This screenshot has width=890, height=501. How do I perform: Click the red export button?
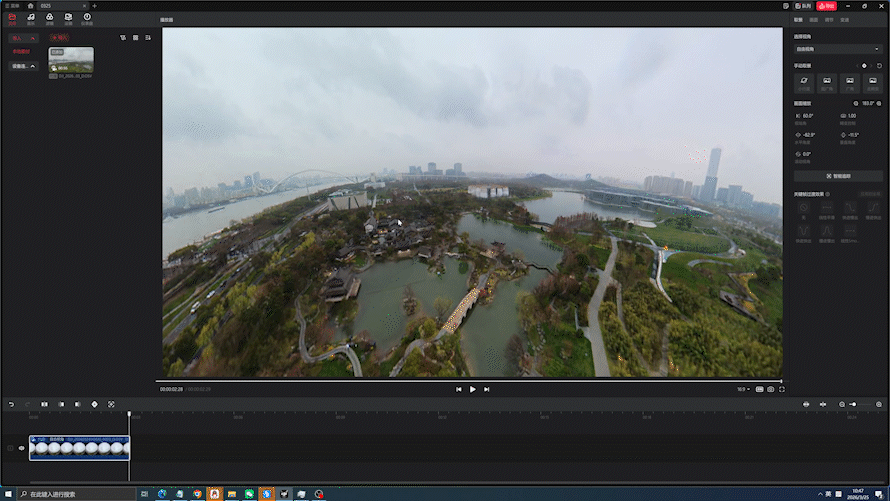coord(826,6)
